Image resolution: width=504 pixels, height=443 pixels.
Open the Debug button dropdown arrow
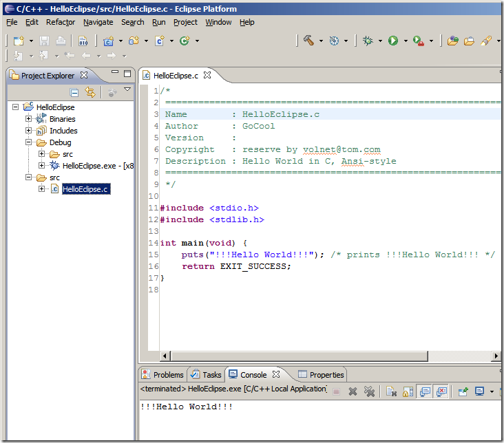pyautogui.click(x=380, y=41)
